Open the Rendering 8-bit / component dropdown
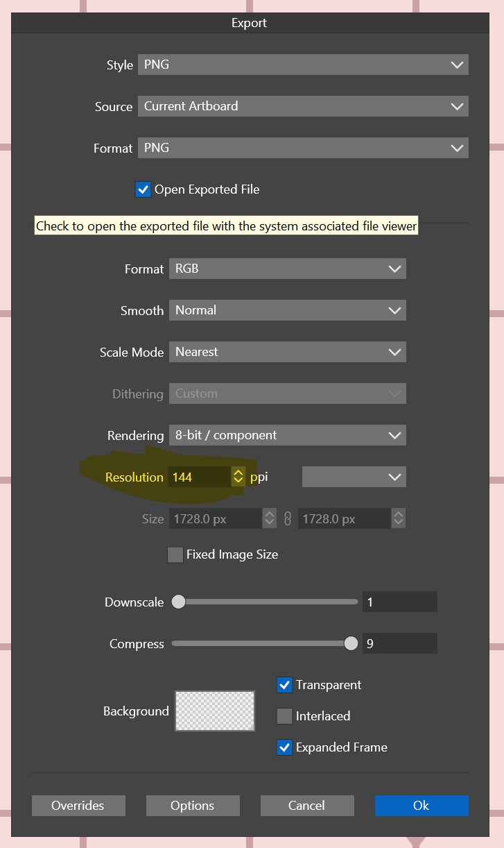 (x=287, y=435)
